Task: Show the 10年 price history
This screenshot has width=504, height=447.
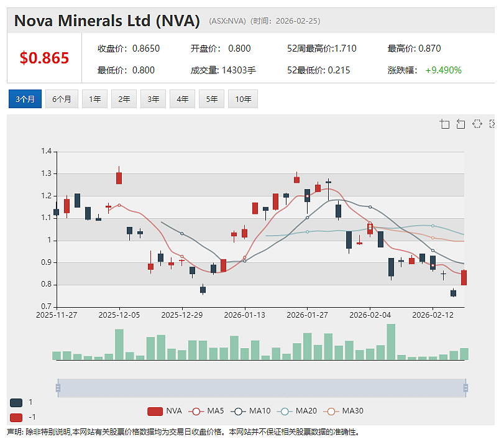Action: tap(243, 99)
